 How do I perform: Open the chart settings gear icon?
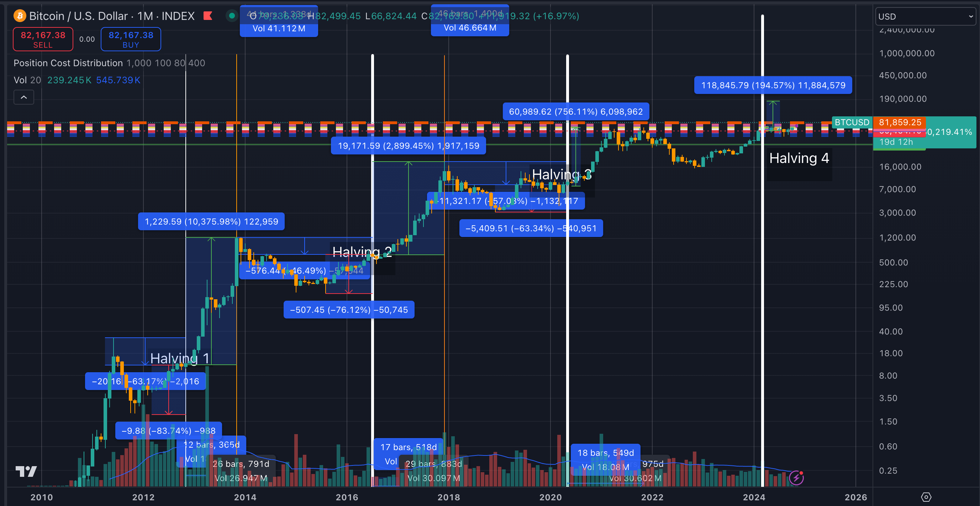pos(926,497)
